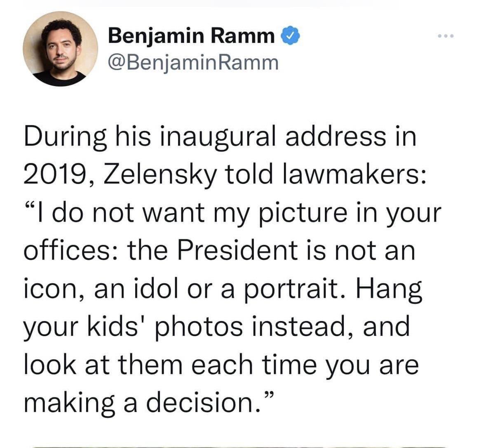Click the word Zelensky in tweet
This screenshot has height=448, width=479.
point(160,175)
